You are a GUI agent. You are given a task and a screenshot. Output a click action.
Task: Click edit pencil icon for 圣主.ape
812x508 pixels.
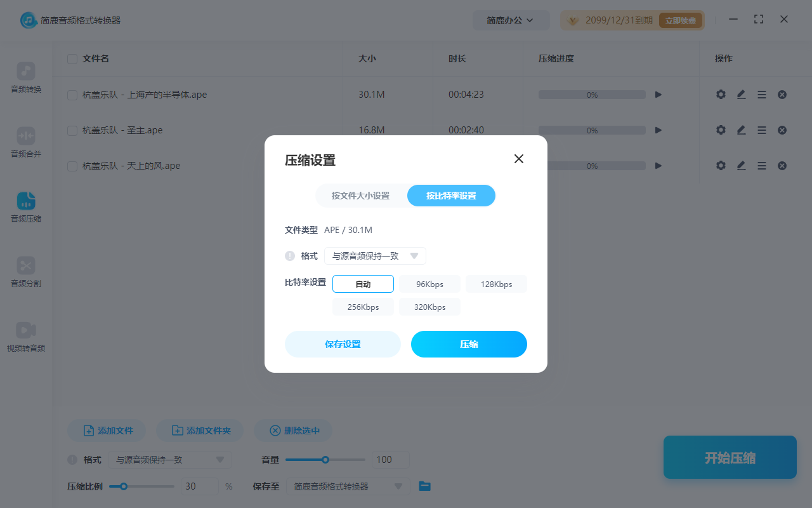[741, 130]
